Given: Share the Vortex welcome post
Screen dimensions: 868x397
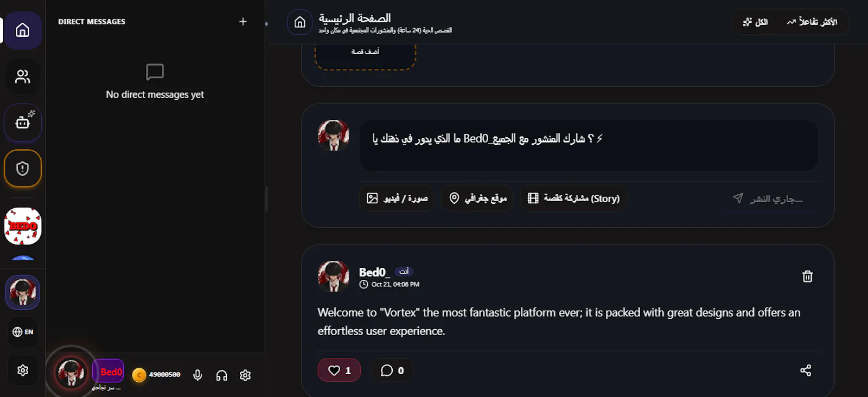Looking at the screenshot, I should pos(806,370).
